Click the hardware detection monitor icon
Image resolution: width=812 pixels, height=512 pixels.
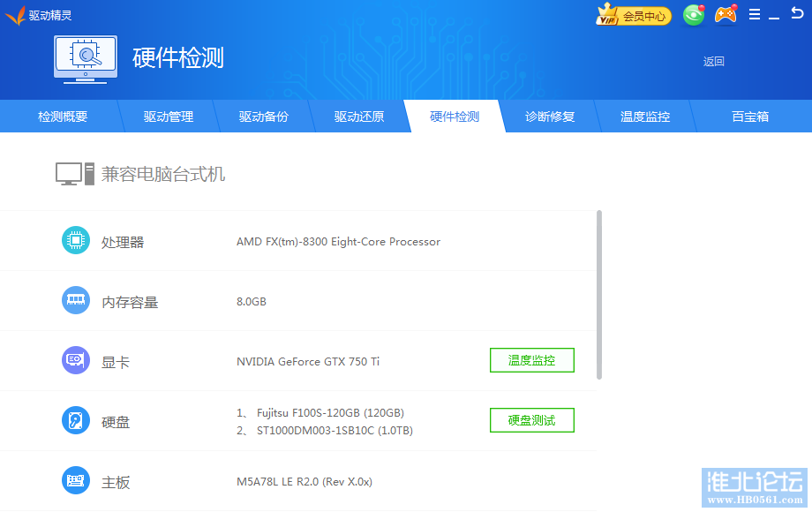point(86,59)
